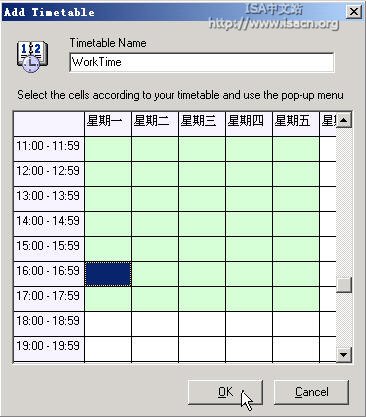
Task: Click the 星期二 14:00 - 14:59 cell
Action: coord(155,224)
